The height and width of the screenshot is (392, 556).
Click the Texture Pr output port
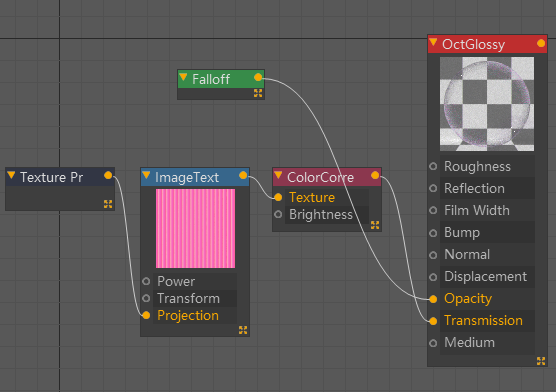tap(108, 175)
